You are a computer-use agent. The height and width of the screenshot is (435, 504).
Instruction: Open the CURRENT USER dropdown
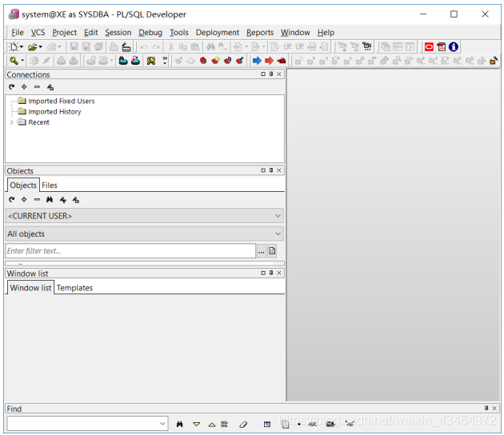point(278,216)
